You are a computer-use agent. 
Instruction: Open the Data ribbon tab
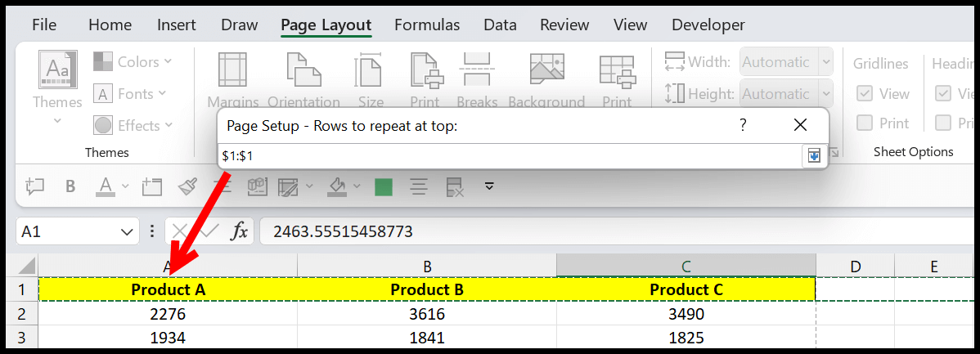499,25
